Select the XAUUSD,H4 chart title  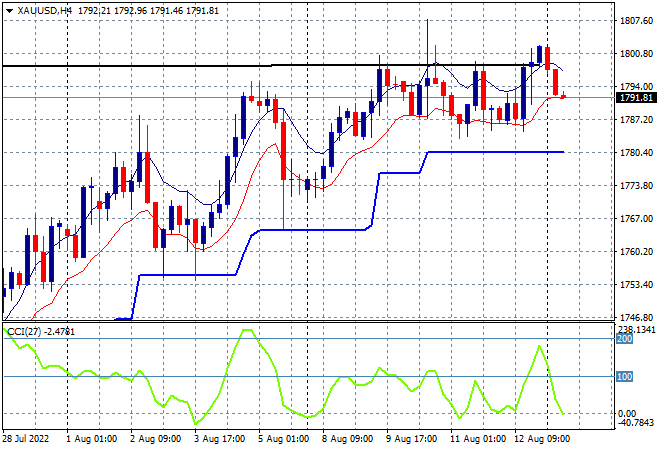45,11
